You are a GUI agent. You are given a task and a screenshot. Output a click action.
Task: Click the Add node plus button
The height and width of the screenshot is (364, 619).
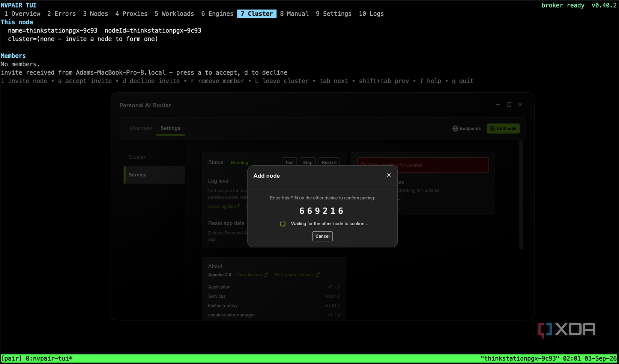[503, 129]
